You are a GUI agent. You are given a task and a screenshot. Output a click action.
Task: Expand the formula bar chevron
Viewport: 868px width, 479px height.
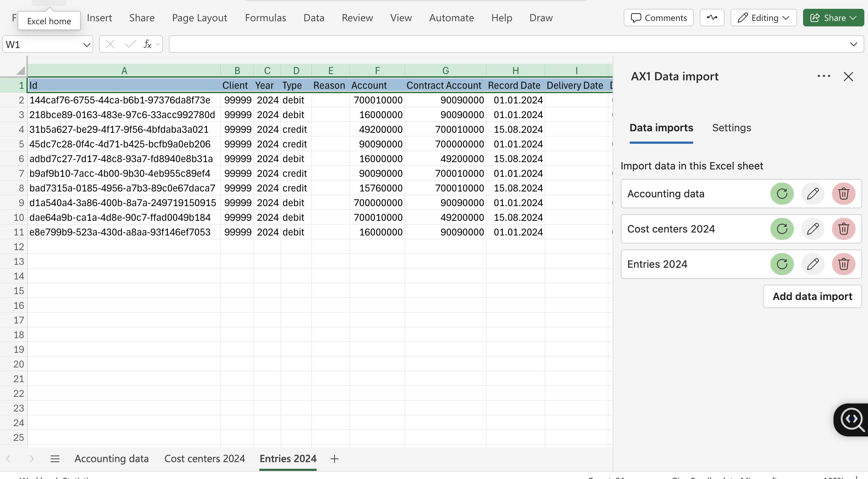click(853, 44)
